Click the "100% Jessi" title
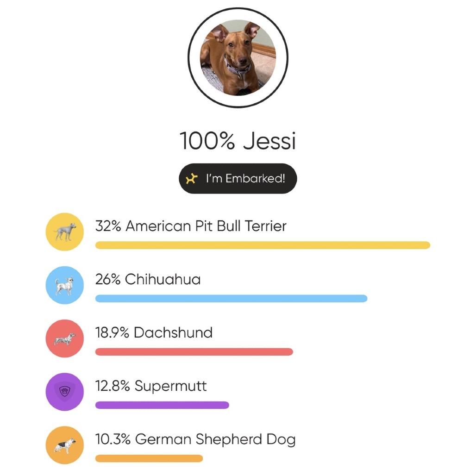 [x=238, y=141]
